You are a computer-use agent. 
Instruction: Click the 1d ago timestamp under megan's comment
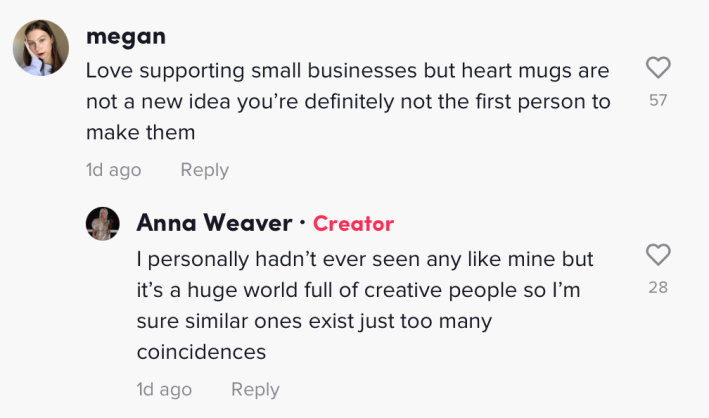click(113, 170)
